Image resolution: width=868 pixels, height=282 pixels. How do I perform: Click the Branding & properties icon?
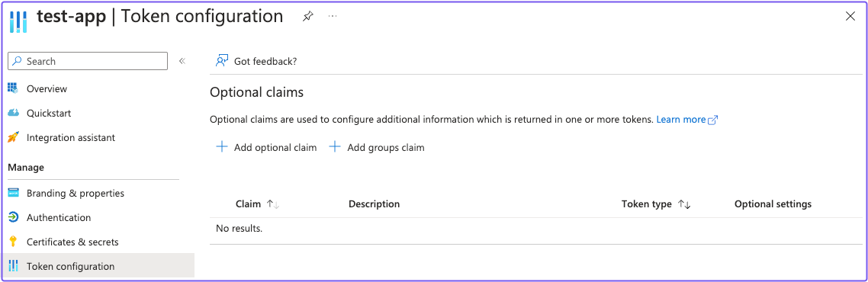13,193
